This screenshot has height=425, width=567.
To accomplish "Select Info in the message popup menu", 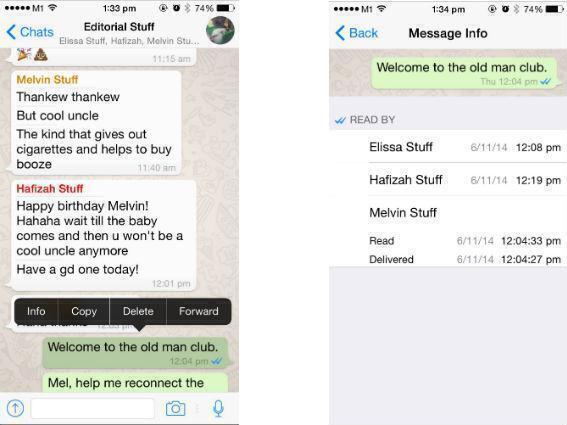I will pos(36,311).
